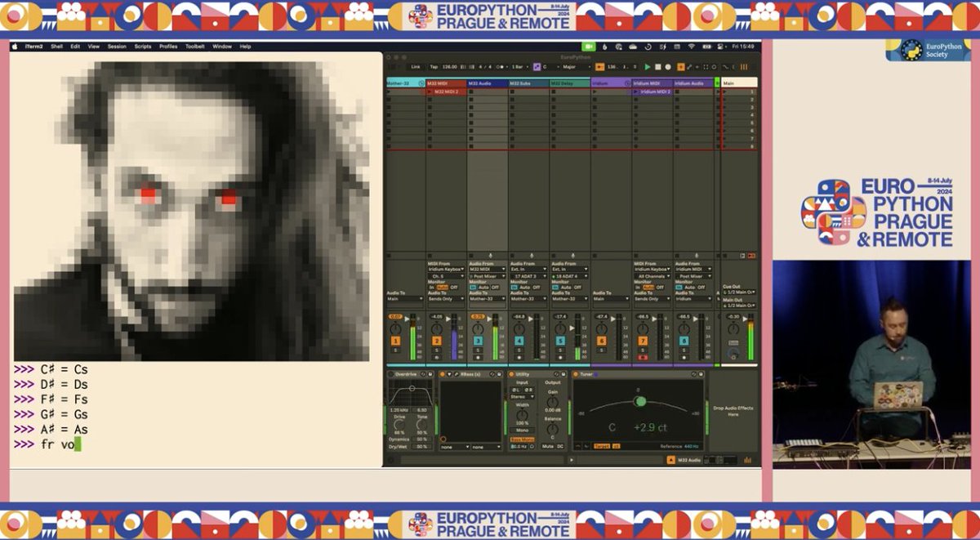Enable Bass Mono in Utility
The image size is (980, 540).
pos(522,440)
